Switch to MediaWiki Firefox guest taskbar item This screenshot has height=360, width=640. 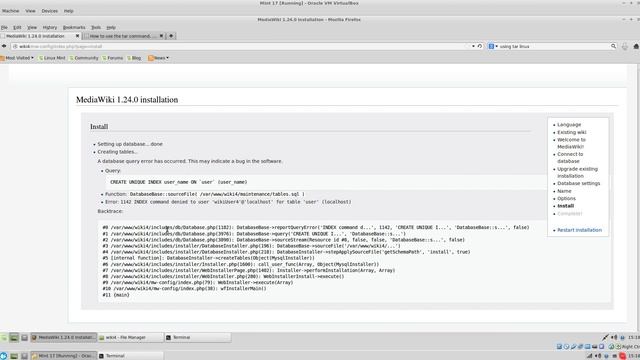pos(63,338)
